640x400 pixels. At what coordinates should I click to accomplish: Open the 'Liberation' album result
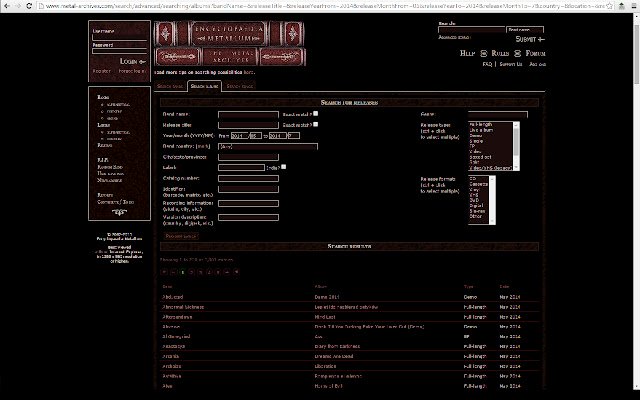325,366
